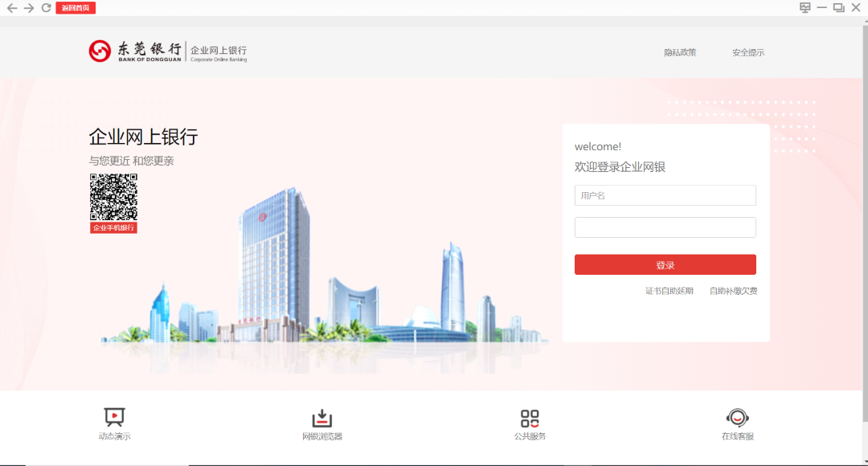Viewport: 868px width, 466px height.
Task: Launch the 在线客服 customer service icon
Action: [737, 418]
